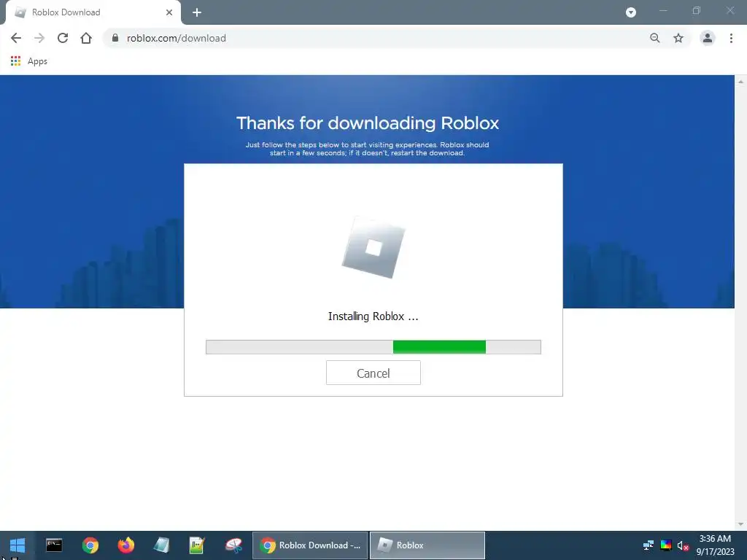
Task: Open the tab search dropdown arrow
Action: click(631, 12)
